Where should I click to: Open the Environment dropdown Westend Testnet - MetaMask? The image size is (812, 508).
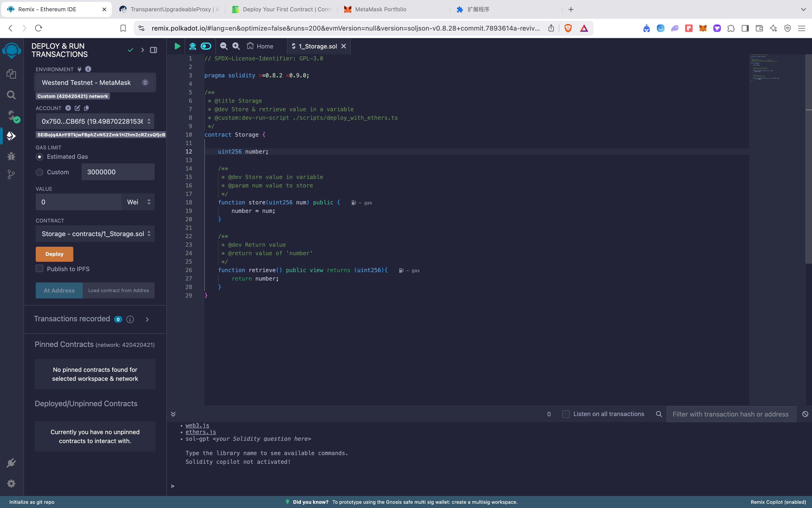(x=95, y=83)
